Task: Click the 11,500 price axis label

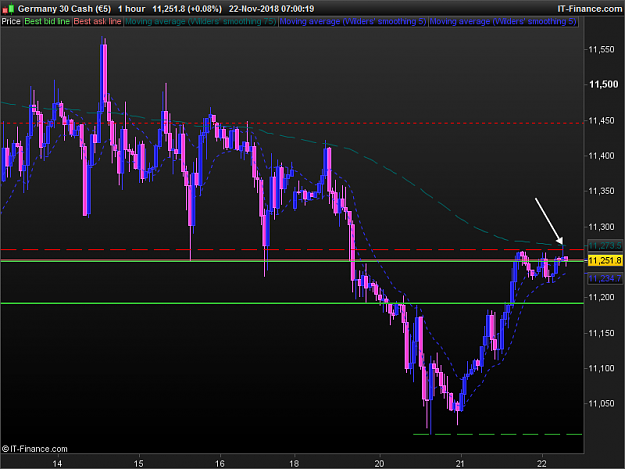Action: click(x=603, y=84)
